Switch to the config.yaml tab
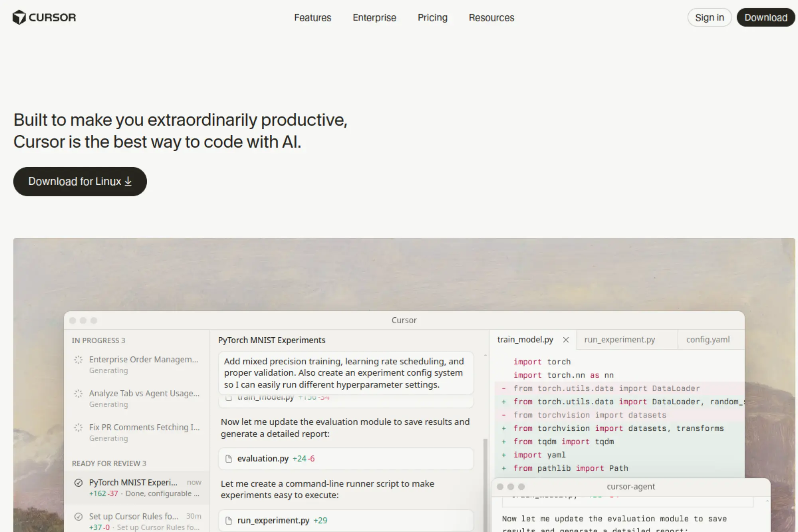The width and height of the screenshot is (798, 532). point(707,340)
